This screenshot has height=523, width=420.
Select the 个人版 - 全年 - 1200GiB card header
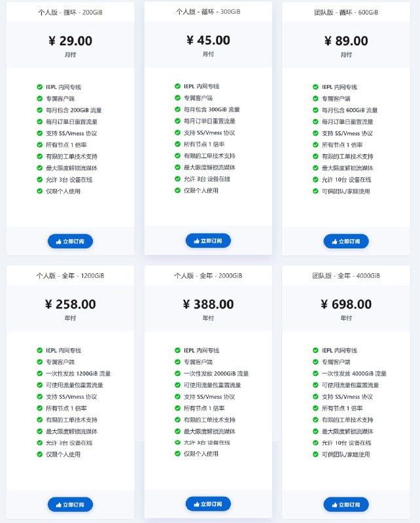click(70, 275)
